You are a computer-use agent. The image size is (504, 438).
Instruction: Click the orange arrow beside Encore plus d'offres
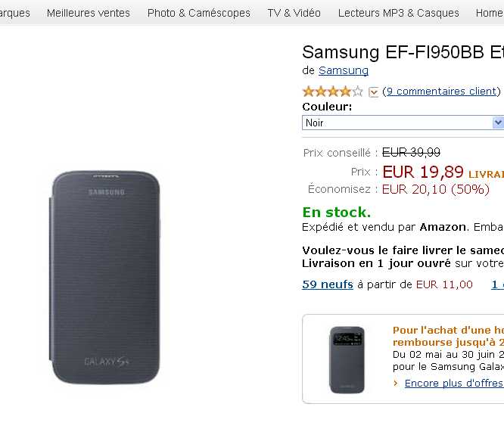point(396,383)
